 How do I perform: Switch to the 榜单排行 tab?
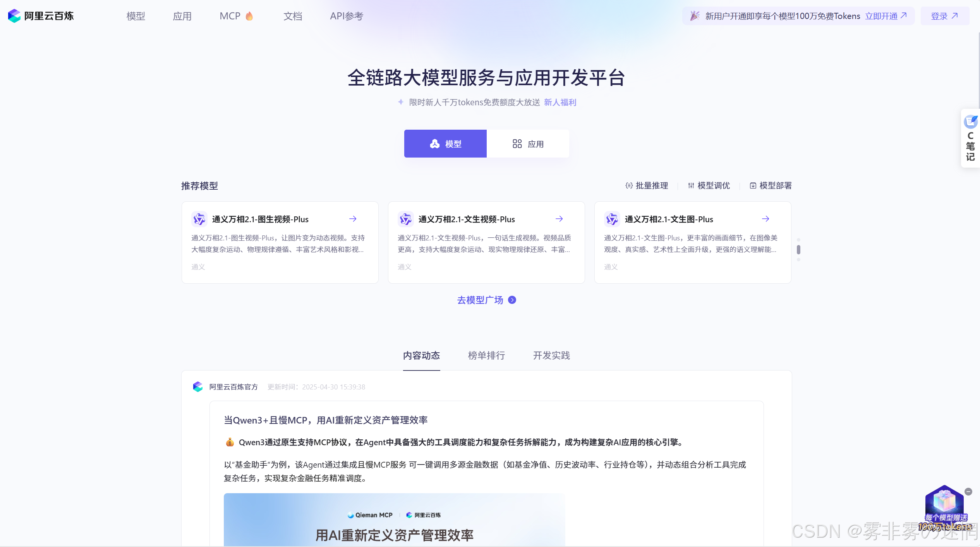(486, 355)
